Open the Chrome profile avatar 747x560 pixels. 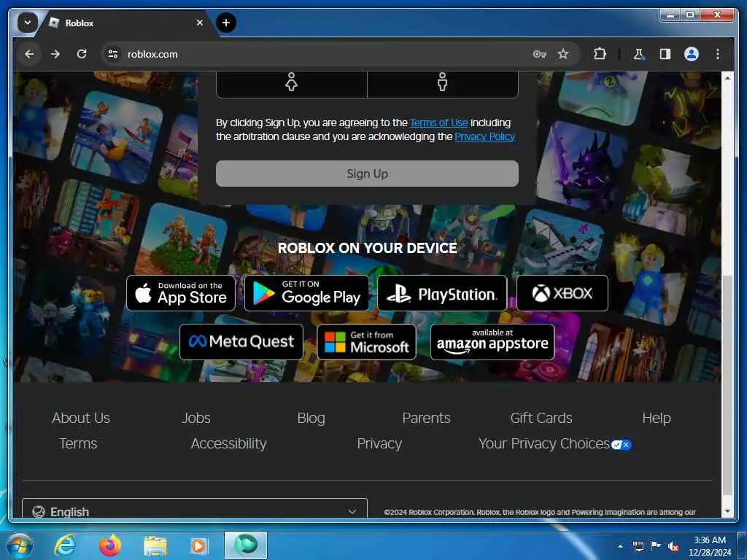point(692,54)
